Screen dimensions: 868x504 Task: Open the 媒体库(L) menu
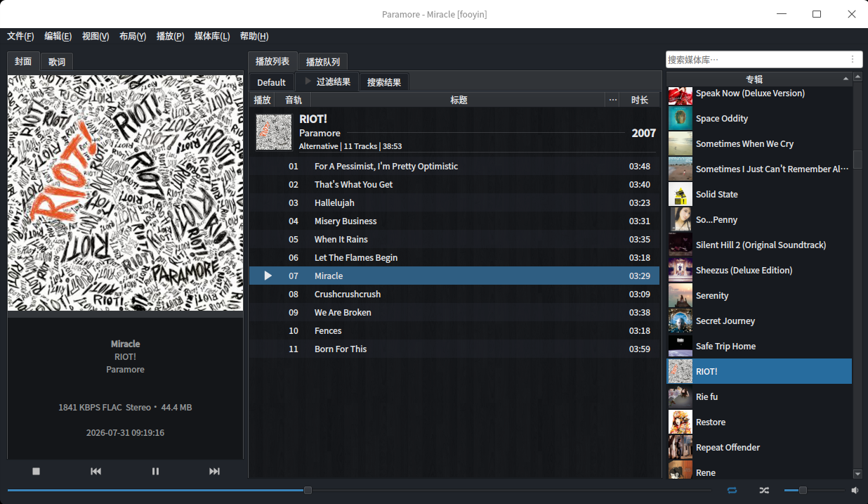(x=212, y=37)
